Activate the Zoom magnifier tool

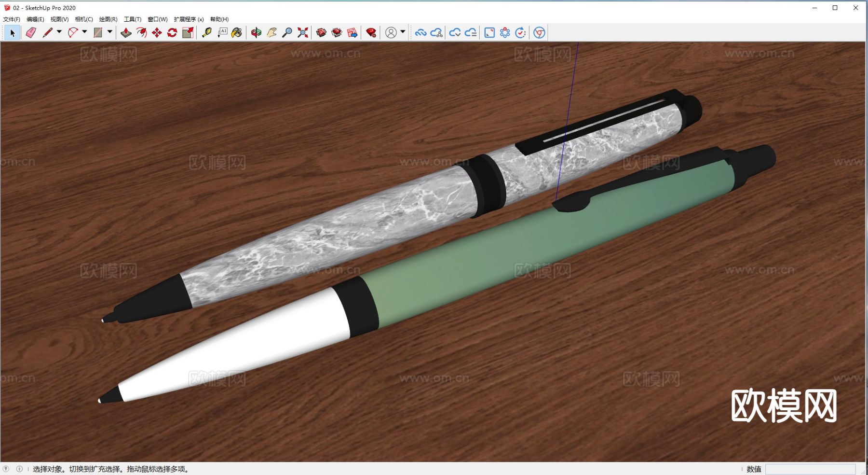point(287,33)
